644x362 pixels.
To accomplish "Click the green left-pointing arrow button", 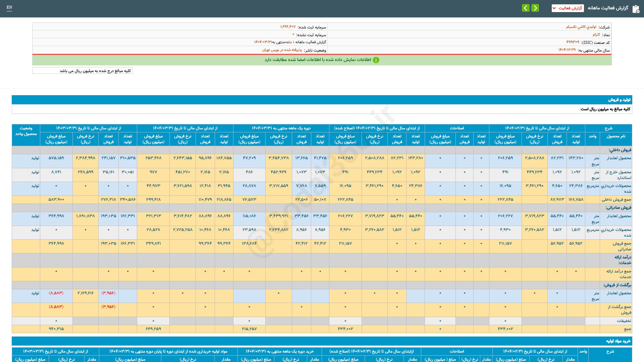I will (526, 8).
